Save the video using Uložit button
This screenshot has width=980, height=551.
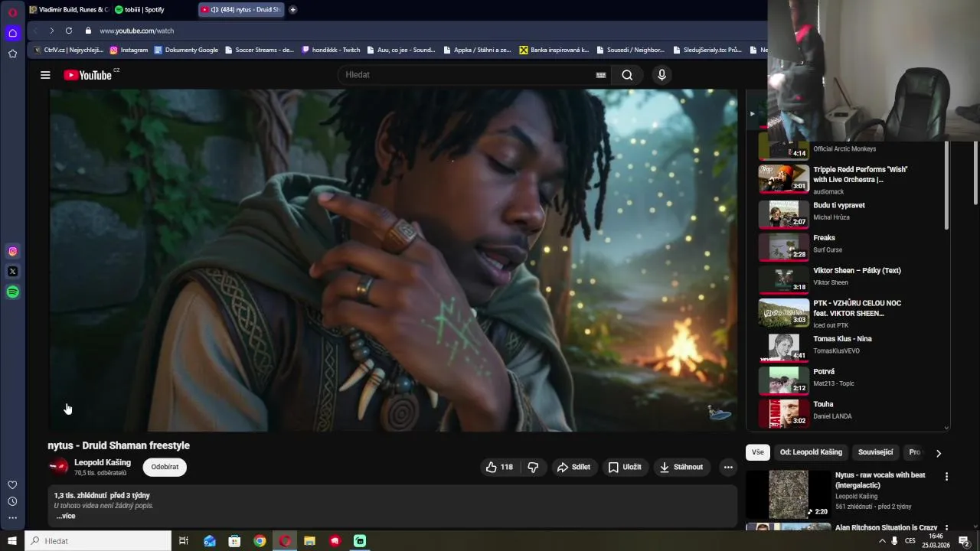click(x=625, y=467)
